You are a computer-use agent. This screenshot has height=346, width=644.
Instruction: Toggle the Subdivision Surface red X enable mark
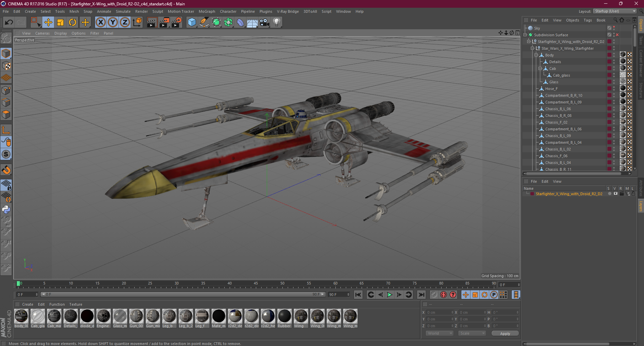[617, 35]
